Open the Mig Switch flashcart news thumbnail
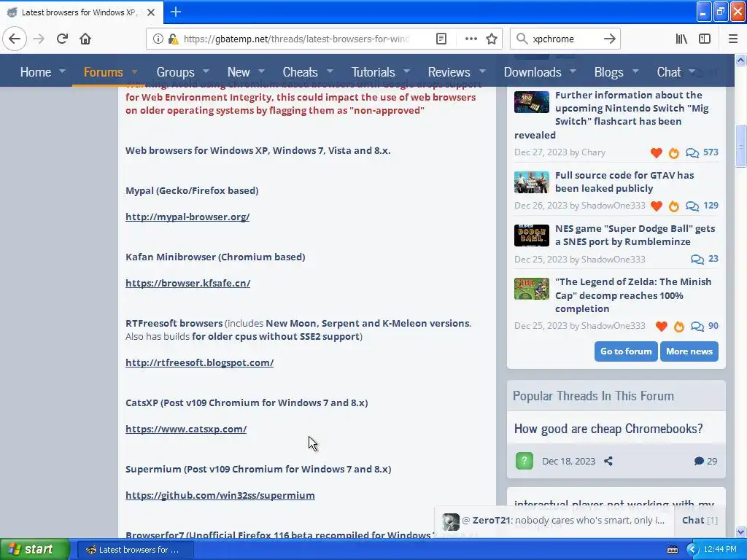The image size is (747, 560). [x=531, y=101]
